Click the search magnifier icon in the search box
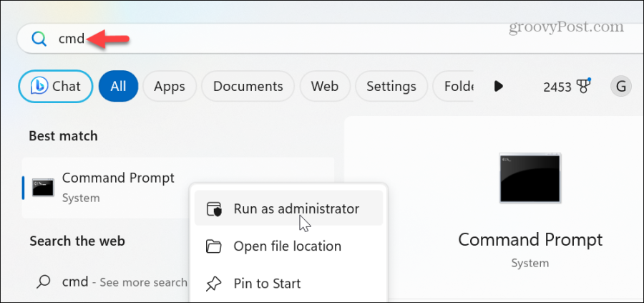The height and width of the screenshot is (303, 644). point(39,39)
